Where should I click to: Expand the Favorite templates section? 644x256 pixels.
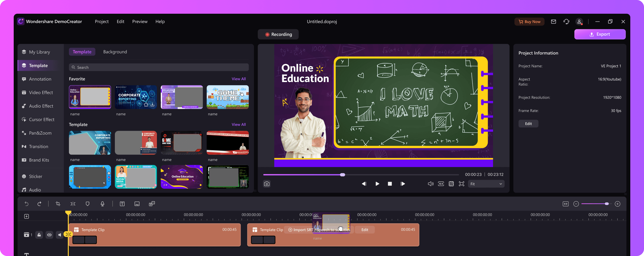coord(238,78)
